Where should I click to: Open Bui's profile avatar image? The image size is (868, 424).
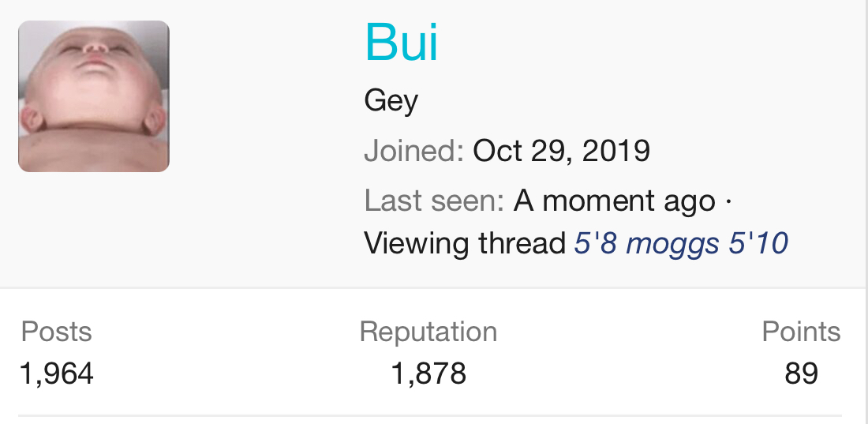93,96
